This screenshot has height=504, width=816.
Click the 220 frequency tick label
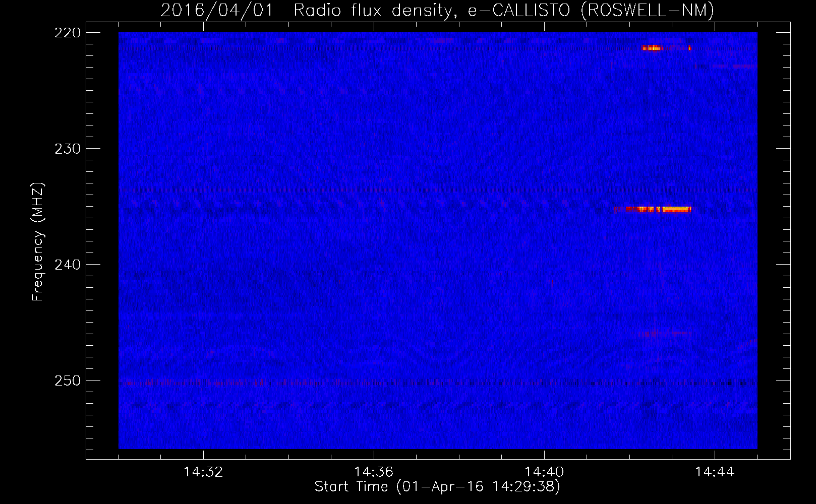pos(68,33)
